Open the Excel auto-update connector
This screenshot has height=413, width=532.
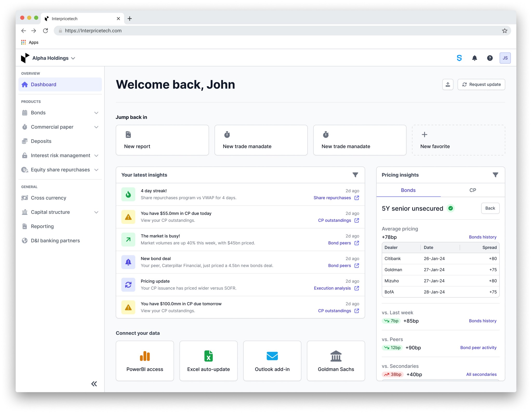click(x=208, y=361)
